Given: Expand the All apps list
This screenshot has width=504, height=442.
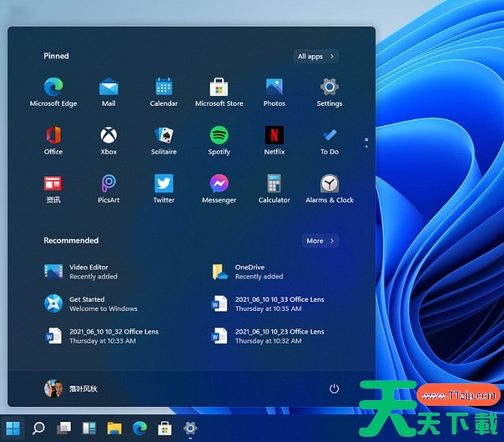Looking at the screenshot, I should point(316,56).
